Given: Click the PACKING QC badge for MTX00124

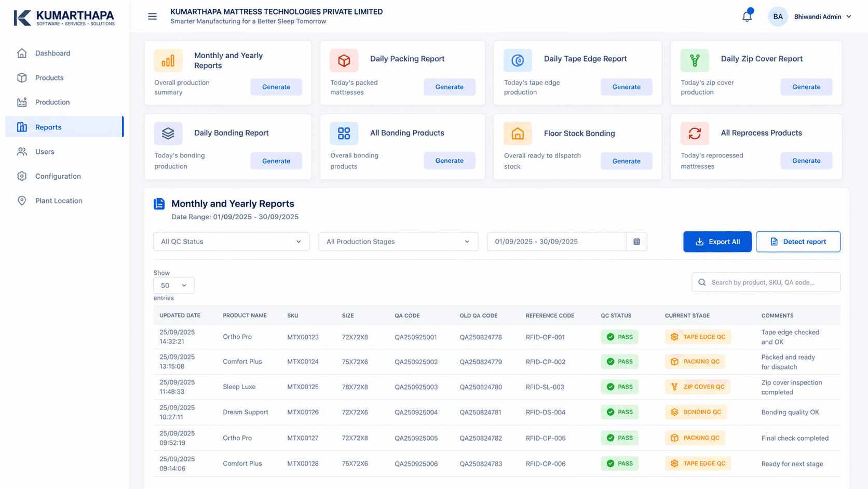Looking at the screenshot, I should [x=695, y=362].
